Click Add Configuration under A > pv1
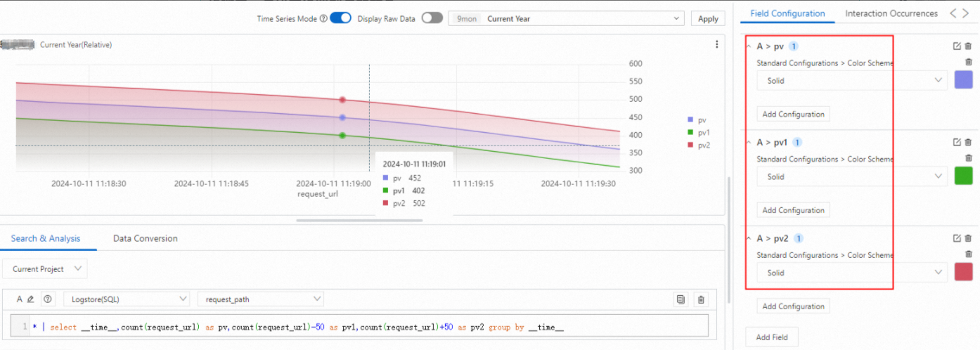The height and width of the screenshot is (350, 980). [793, 210]
